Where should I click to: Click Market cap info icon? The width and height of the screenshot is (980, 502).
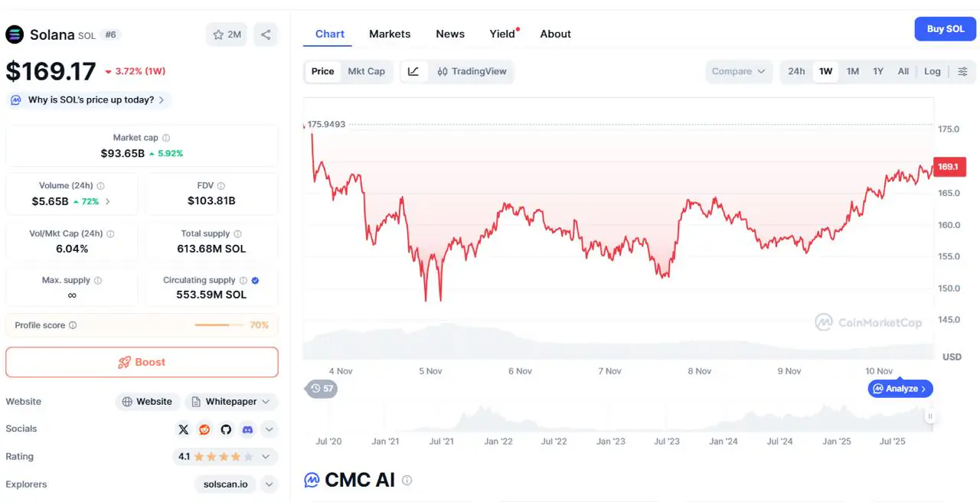pos(166,138)
